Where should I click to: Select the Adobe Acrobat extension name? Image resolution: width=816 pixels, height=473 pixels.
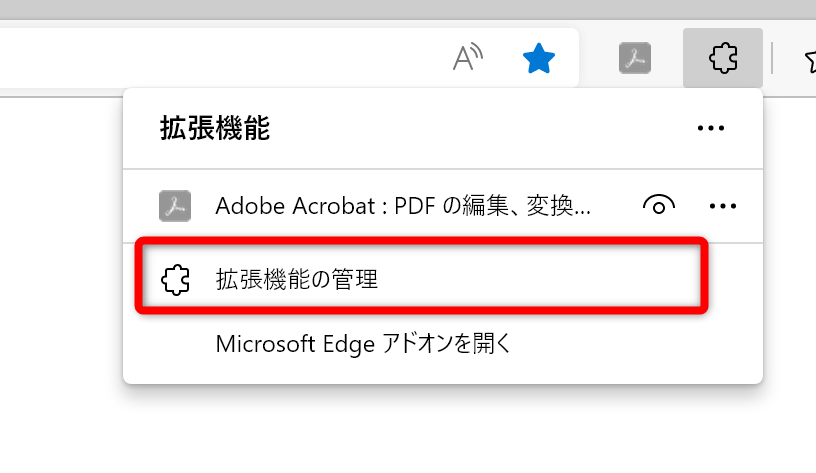pos(403,206)
